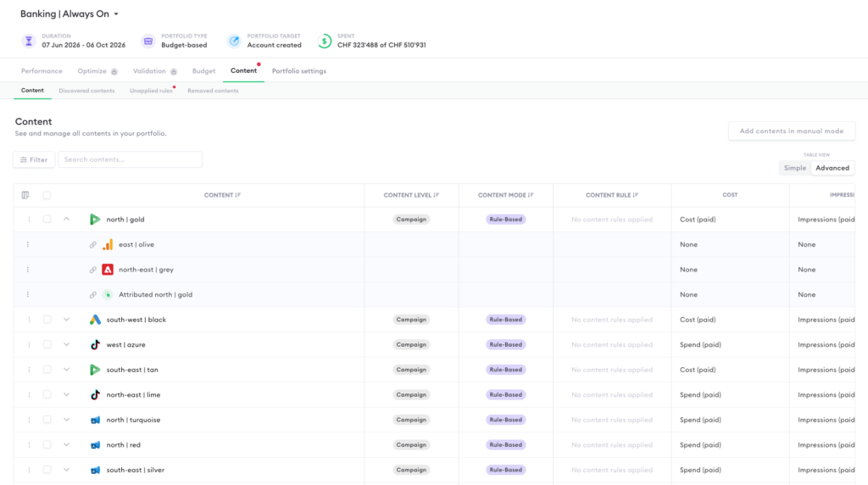The width and height of the screenshot is (868, 485).
Task: Click the green play icon of south-east | tan
Action: 95,370
